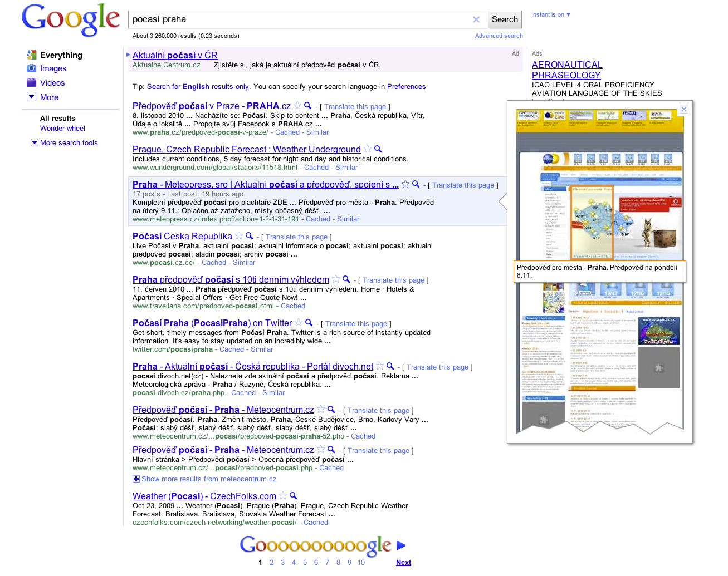Open Preferences link

pyautogui.click(x=407, y=86)
